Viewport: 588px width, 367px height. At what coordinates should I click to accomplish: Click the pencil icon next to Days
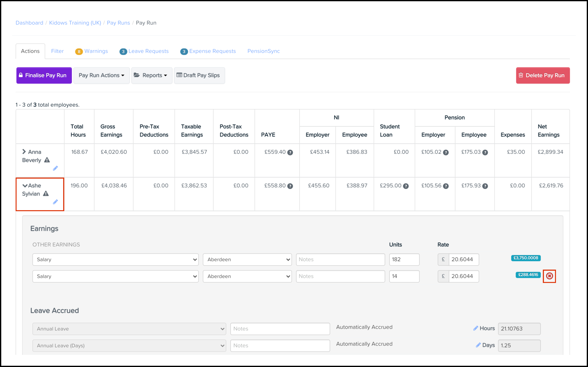478,345
